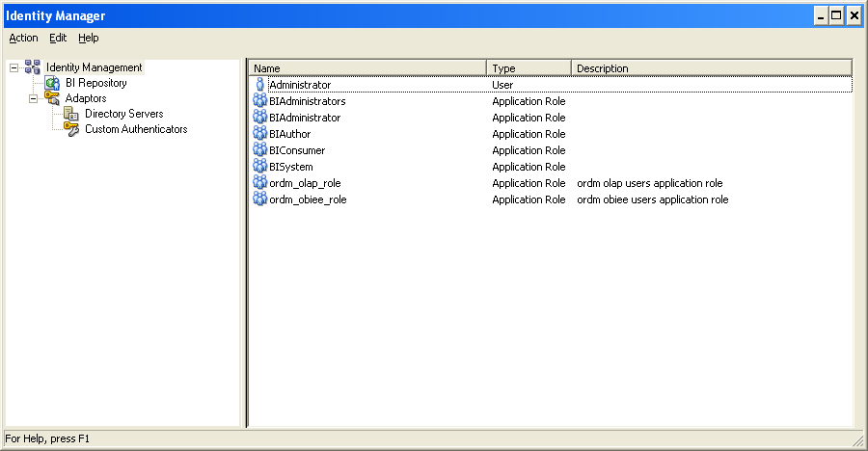
Task: Click the Administrator user icon
Action: pos(259,85)
